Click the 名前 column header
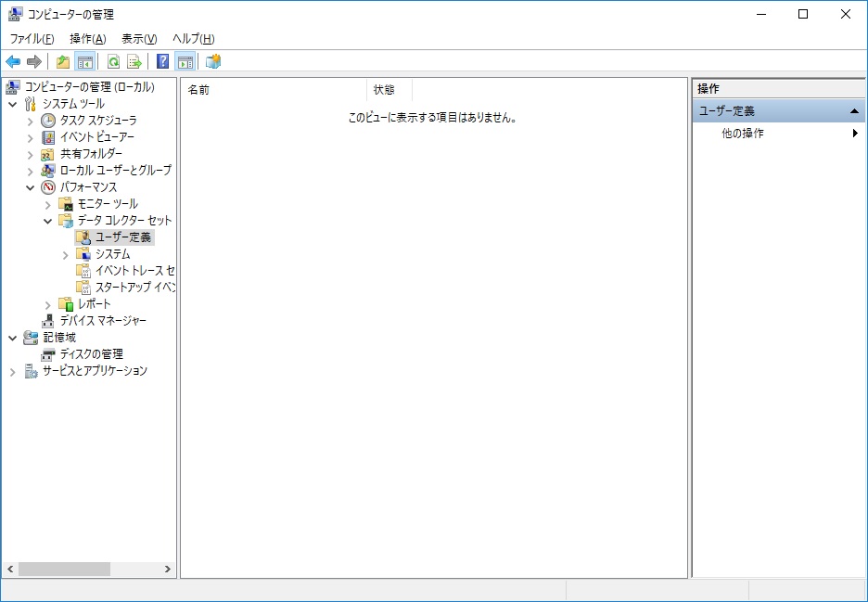The image size is (868, 602). (274, 90)
